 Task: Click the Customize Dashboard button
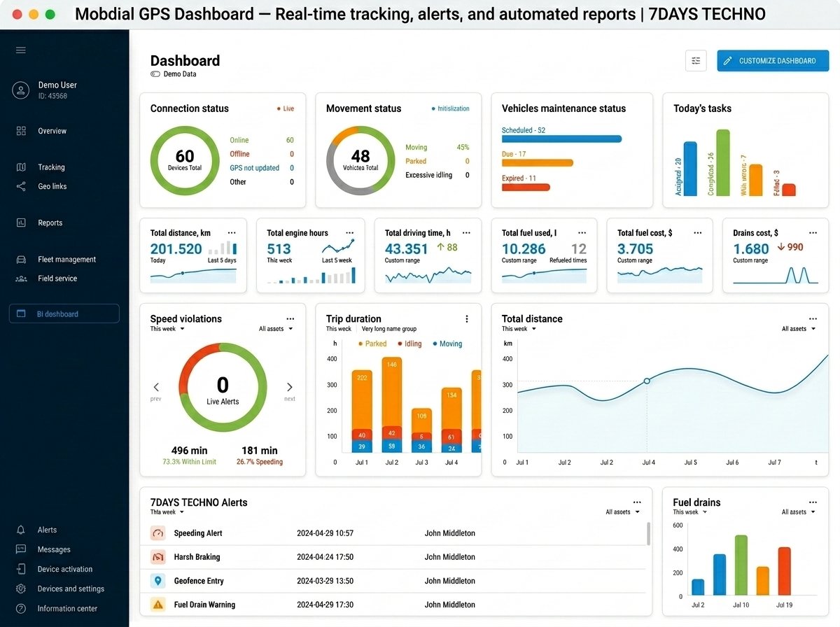pyautogui.click(x=773, y=61)
